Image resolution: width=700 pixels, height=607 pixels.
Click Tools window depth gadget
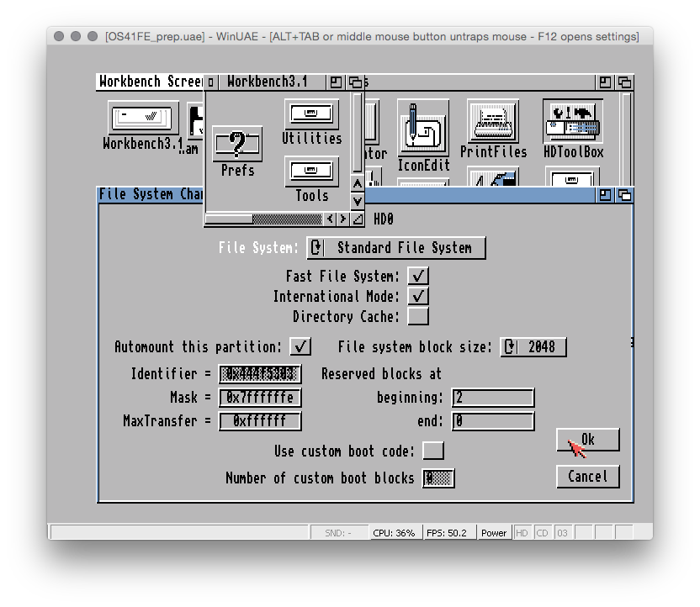624,82
